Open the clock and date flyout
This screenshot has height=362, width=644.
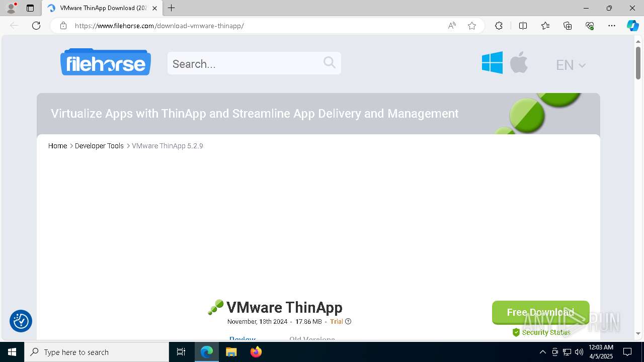(601, 352)
